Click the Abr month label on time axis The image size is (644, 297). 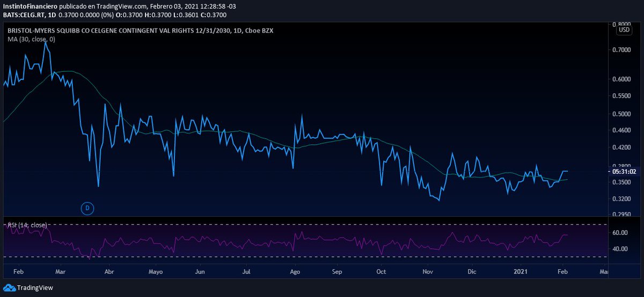[109, 272]
